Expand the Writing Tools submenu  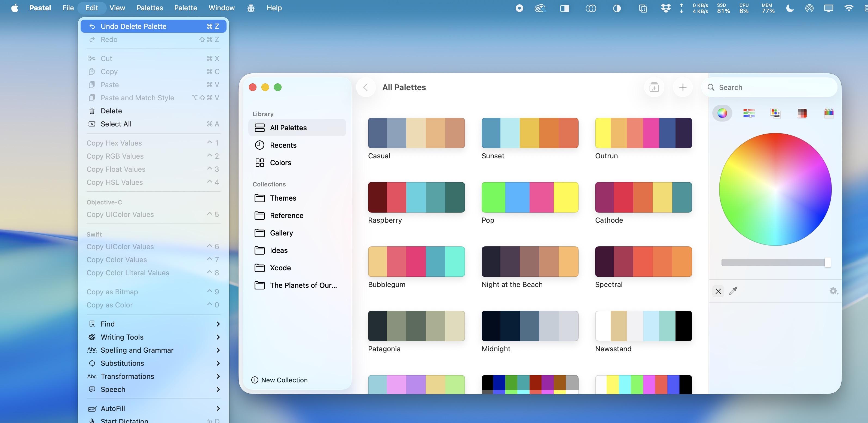(x=153, y=337)
